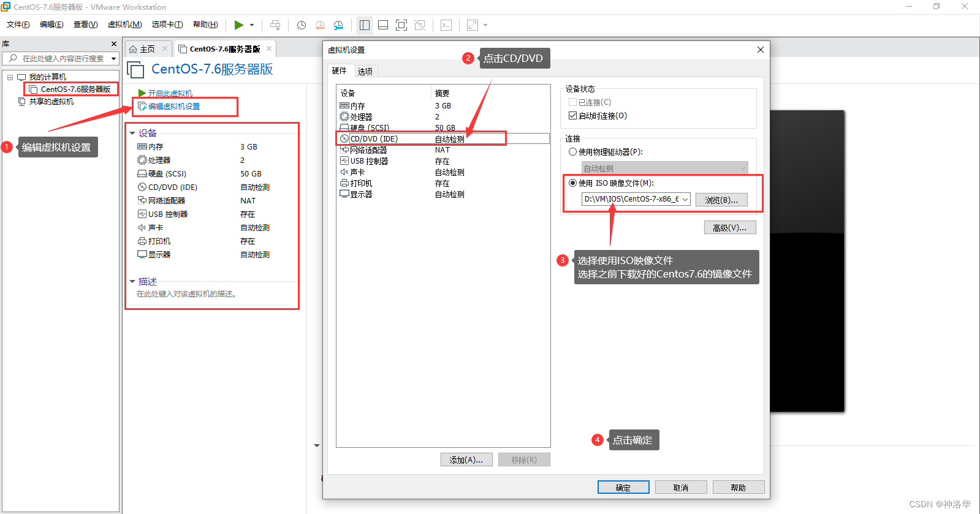Viewport: 980px width, 514px height.
Task: Close the library panel with X
Action: [114, 44]
